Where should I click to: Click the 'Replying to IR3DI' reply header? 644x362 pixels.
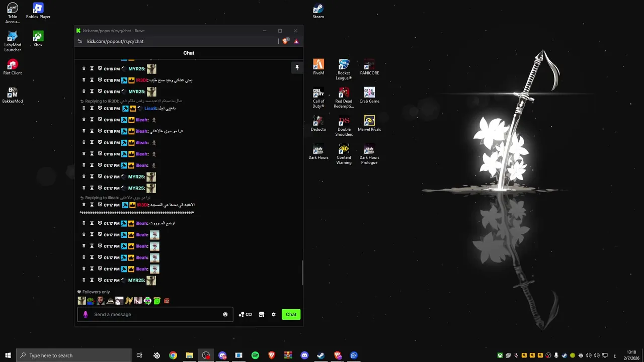(x=131, y=101)
